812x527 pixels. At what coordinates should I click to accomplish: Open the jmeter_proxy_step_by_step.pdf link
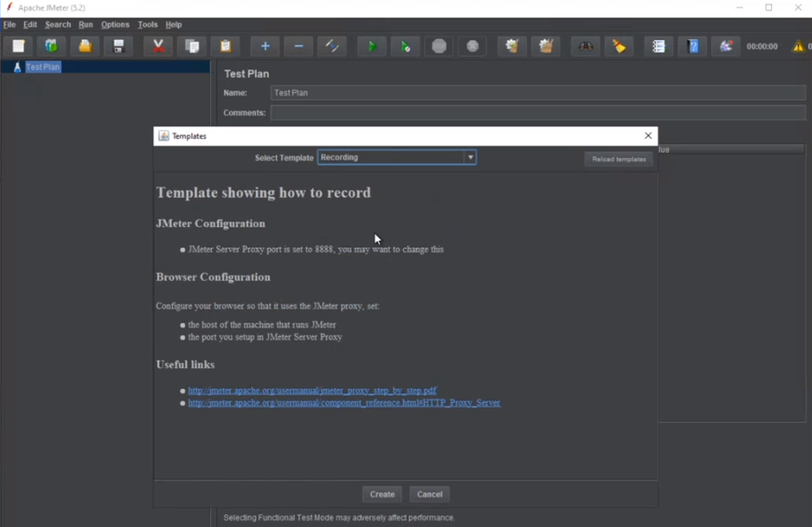tap(312, 390)
